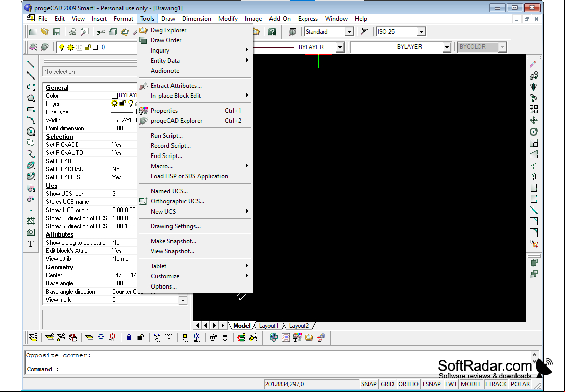This screenshot has height=392, width=565.
Task: Expand the In-place Block Edit submenu
Action: 194,96
